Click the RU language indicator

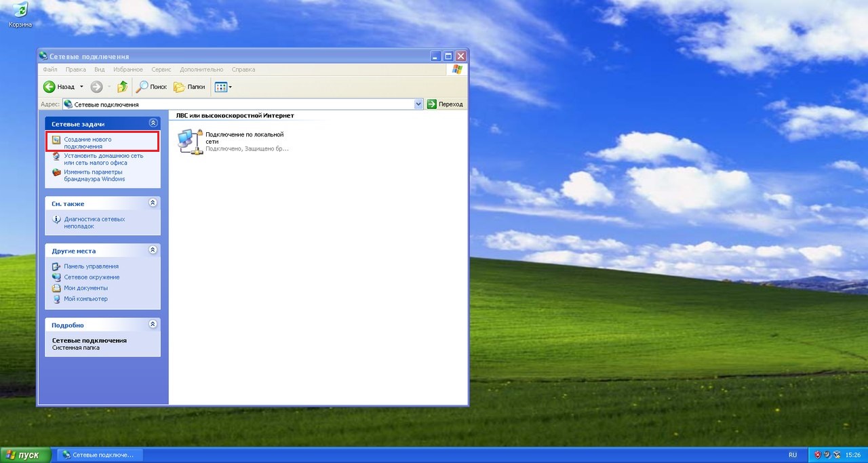pyautogui.click(x=793, y=455)
